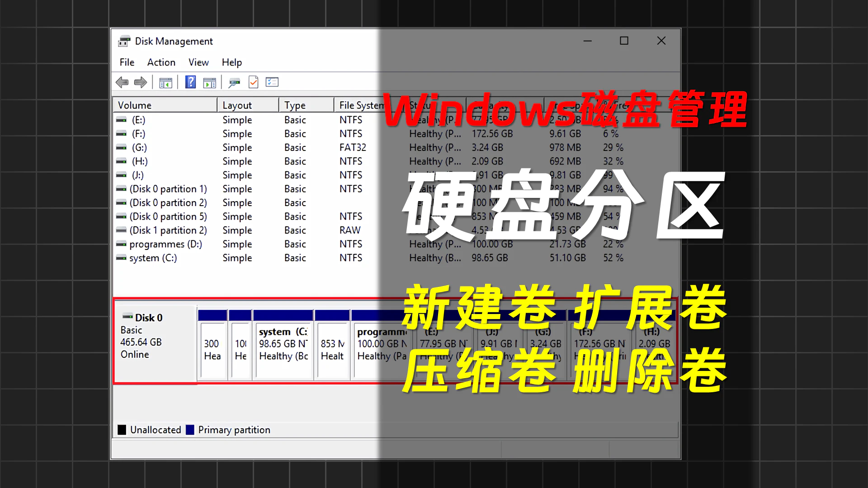Image resolution: width=868 pixels, height=488 pixels.
Task: Open the View menu
Action: 198,62
